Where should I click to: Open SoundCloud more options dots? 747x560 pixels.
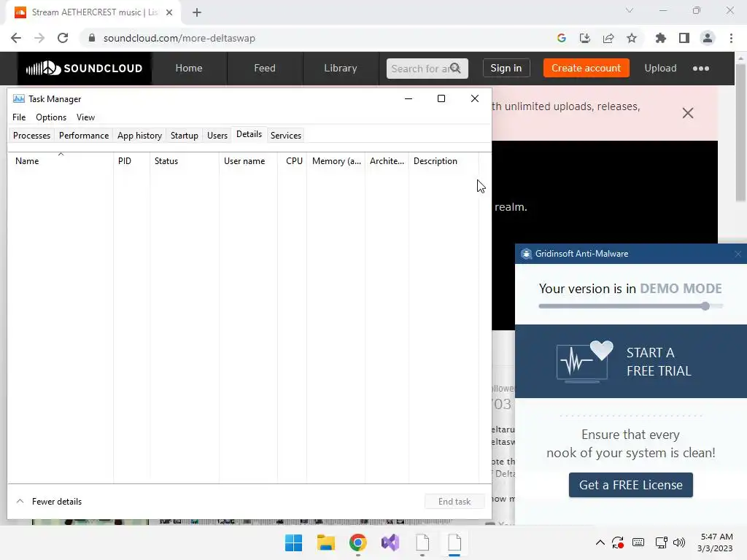pyautogui.click(x=701, y=69)
